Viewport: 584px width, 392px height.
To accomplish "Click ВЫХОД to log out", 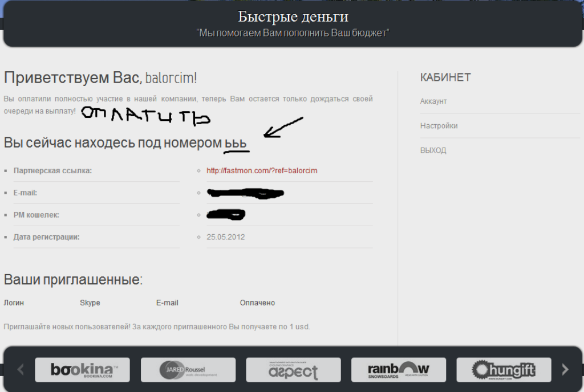I will pyautogui.click(x=433, y=150).
